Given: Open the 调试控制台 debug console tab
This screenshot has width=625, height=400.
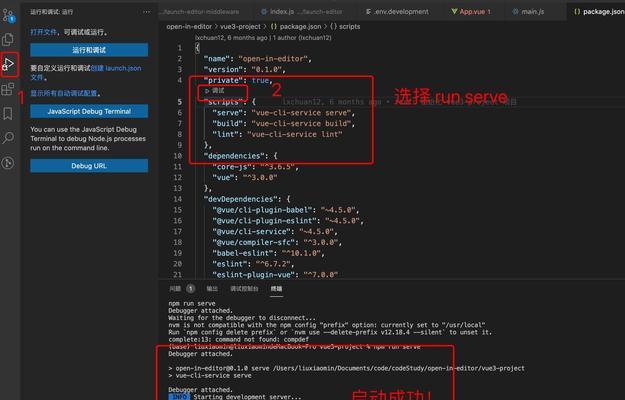Looking at the screenshot, I should (x=244, y=288).
